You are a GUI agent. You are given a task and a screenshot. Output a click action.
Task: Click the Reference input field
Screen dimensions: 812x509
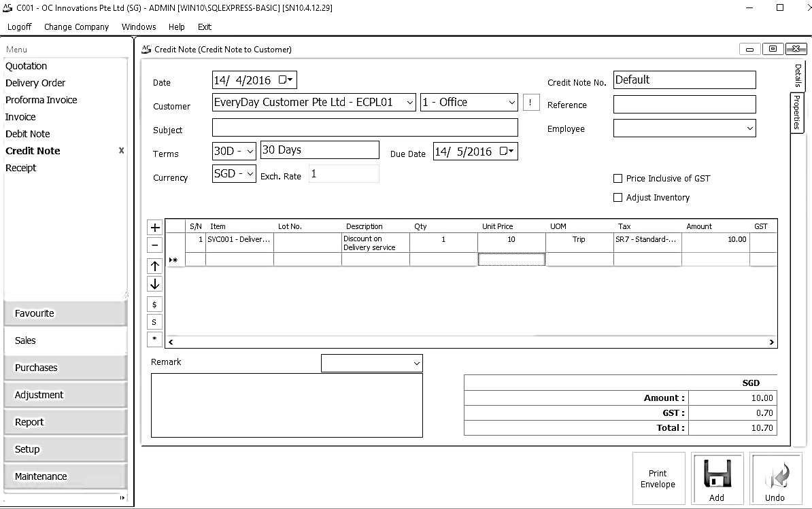click(x=685, y=105)
